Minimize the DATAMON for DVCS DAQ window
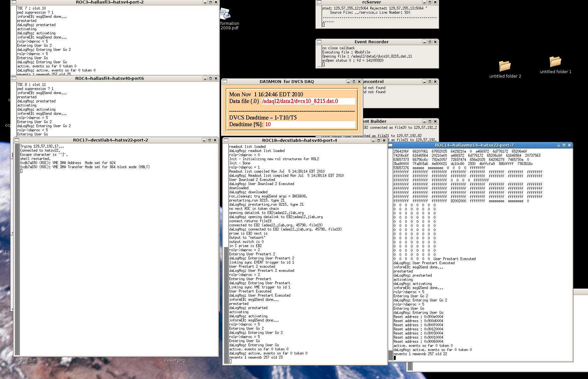The height and width of the screenshot is (379, 588). 348,81
